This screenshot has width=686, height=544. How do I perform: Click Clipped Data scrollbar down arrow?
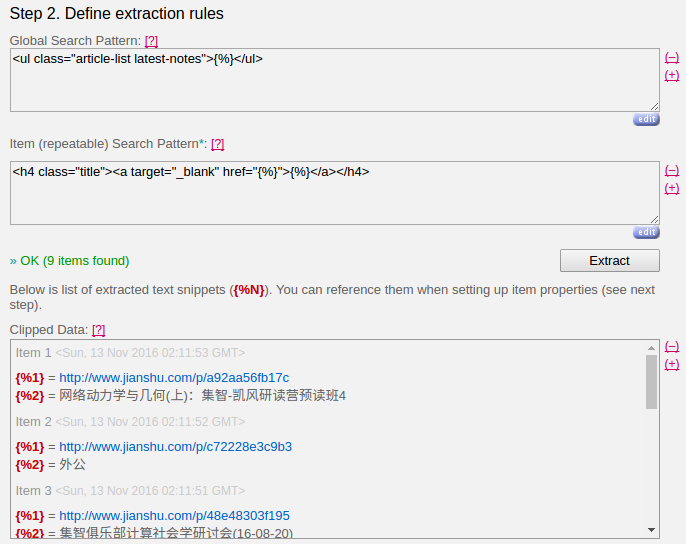(651, 530)
